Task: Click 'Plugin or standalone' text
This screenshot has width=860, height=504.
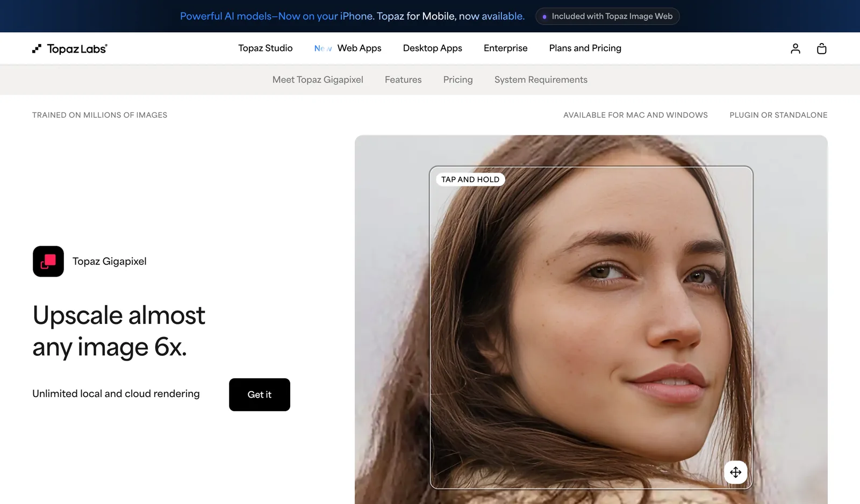Action: click(x=778, y=115)
